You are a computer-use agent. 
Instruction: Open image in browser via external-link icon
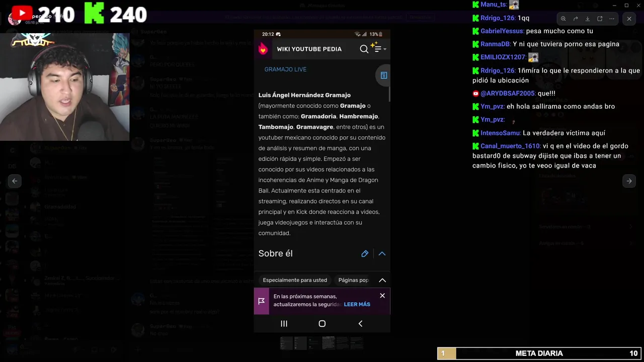600,19
